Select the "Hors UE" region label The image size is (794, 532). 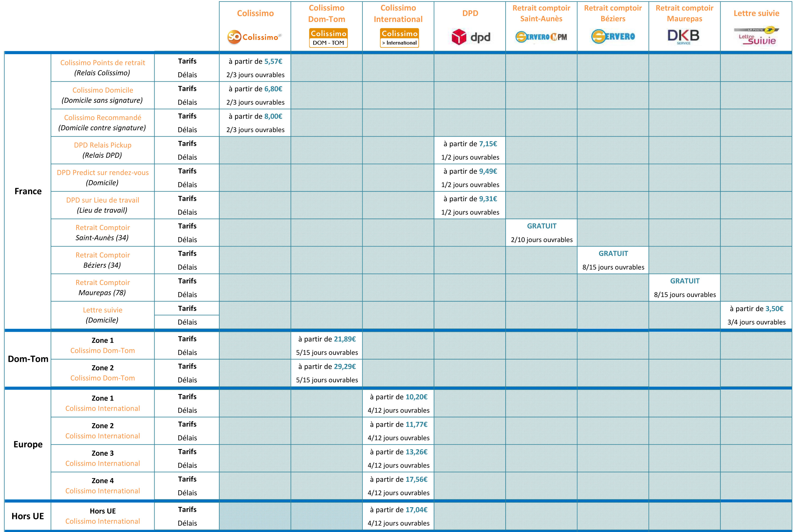tap(28, 516)
